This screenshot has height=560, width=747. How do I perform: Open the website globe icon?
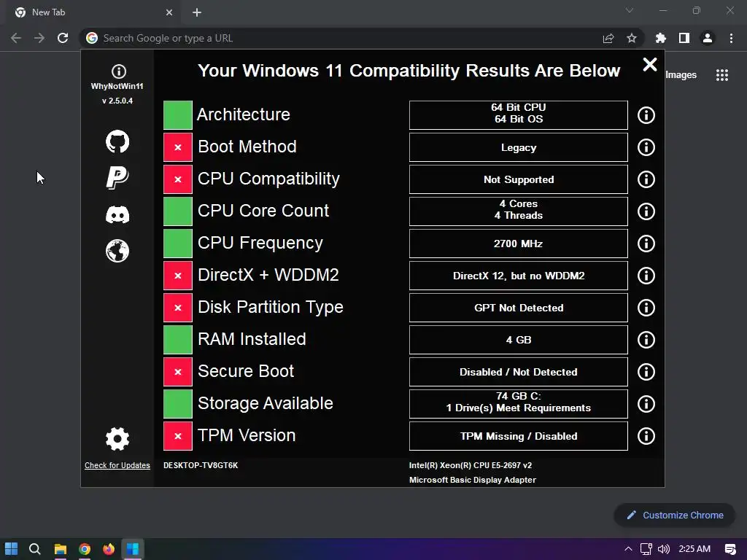117,251
